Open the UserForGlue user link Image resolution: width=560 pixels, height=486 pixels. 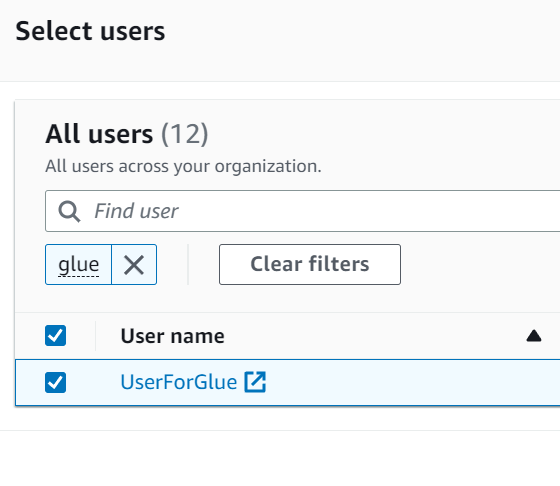pos(179,382)
